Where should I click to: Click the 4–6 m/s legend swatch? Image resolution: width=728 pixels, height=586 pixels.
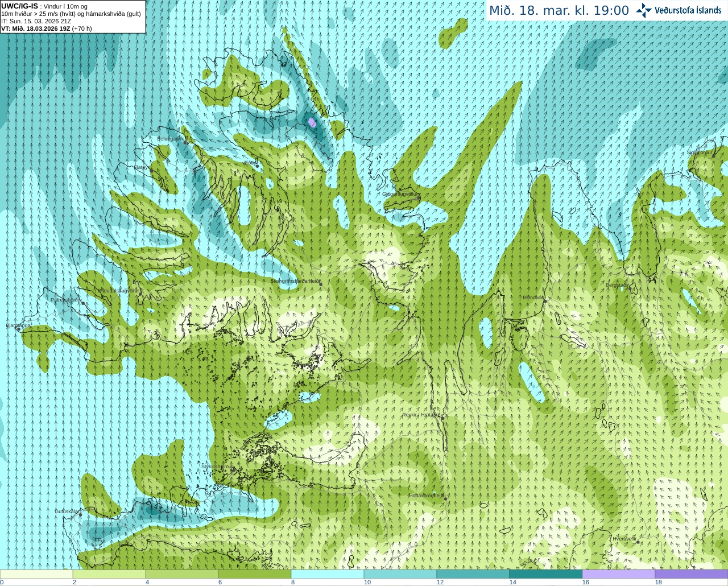182,574
